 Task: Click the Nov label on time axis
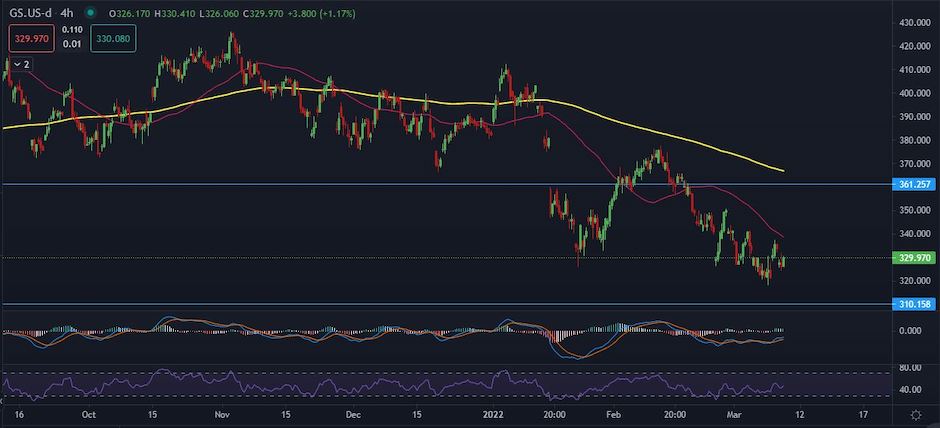223,413
